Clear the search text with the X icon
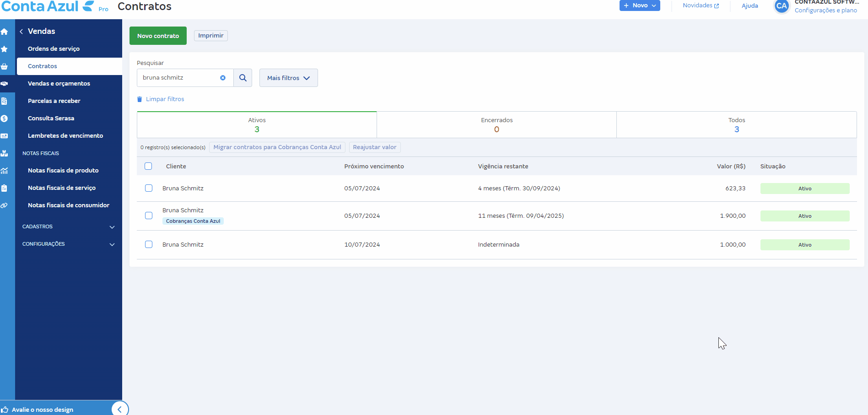Viewport: 868px width, 415px height. [223, 78]
